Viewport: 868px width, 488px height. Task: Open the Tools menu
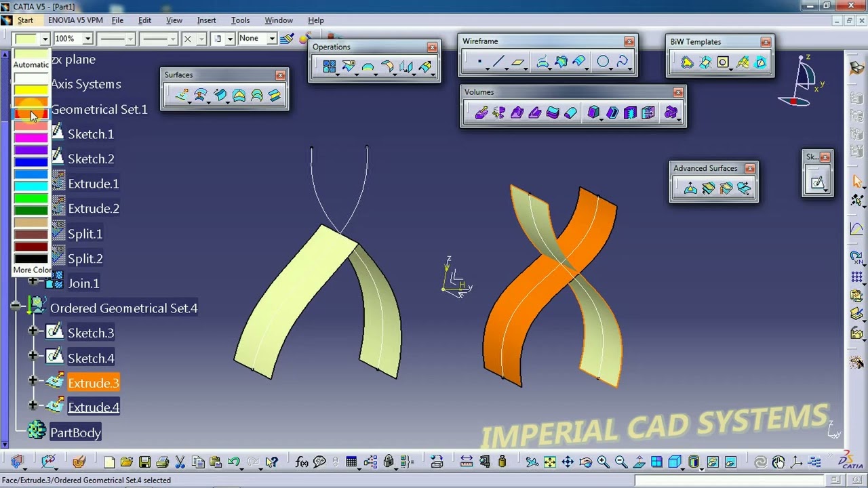240,20
